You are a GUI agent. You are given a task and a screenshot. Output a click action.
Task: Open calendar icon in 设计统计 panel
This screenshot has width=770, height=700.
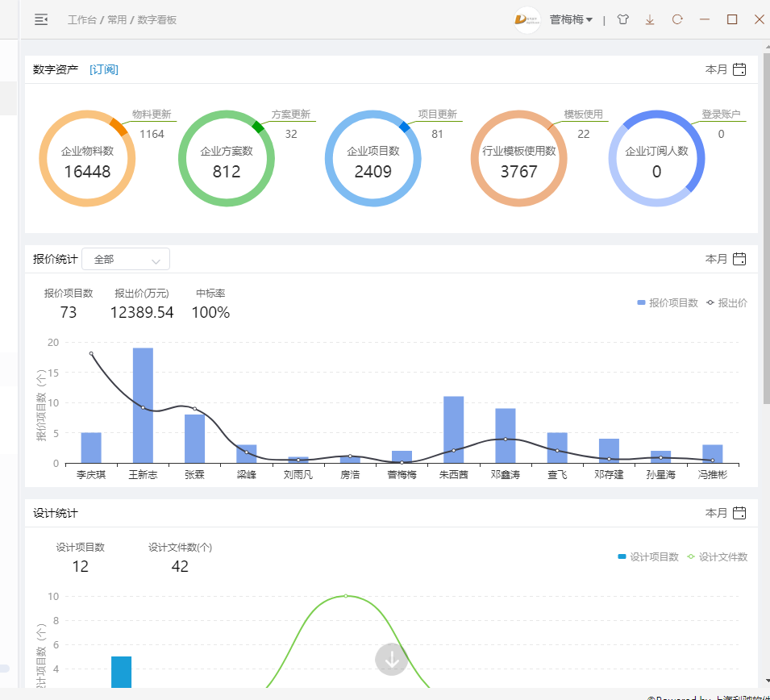point(739,513)
